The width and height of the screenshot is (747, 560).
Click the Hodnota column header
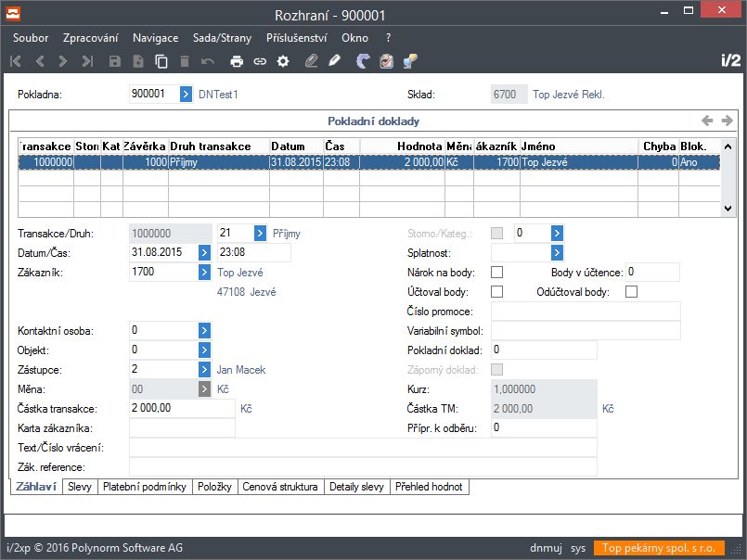click(402, 146)
